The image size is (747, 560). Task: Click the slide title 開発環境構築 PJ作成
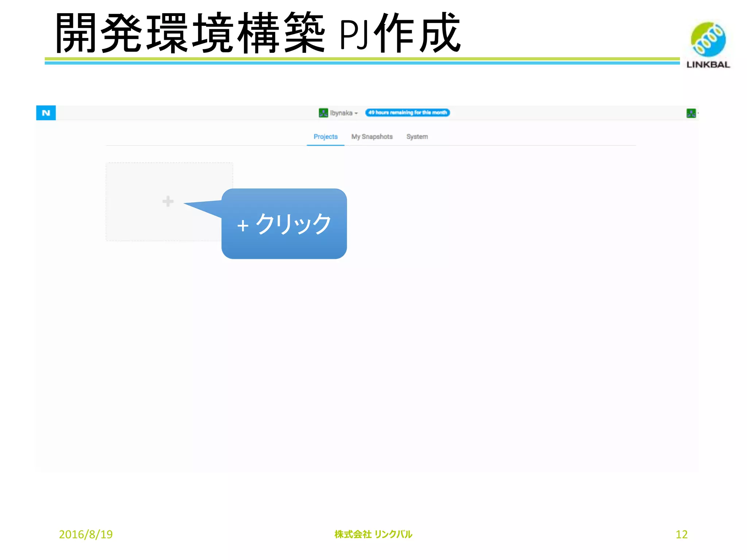(258, 33)
